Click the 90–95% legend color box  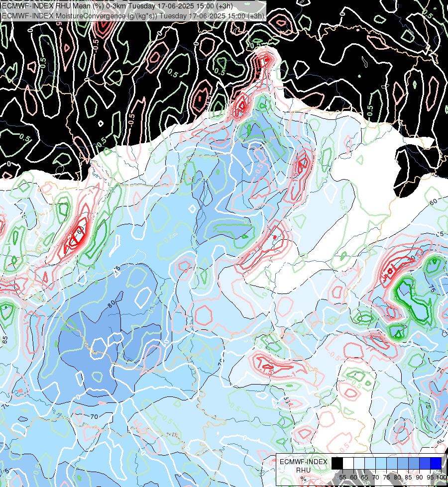tap(425, 463)
